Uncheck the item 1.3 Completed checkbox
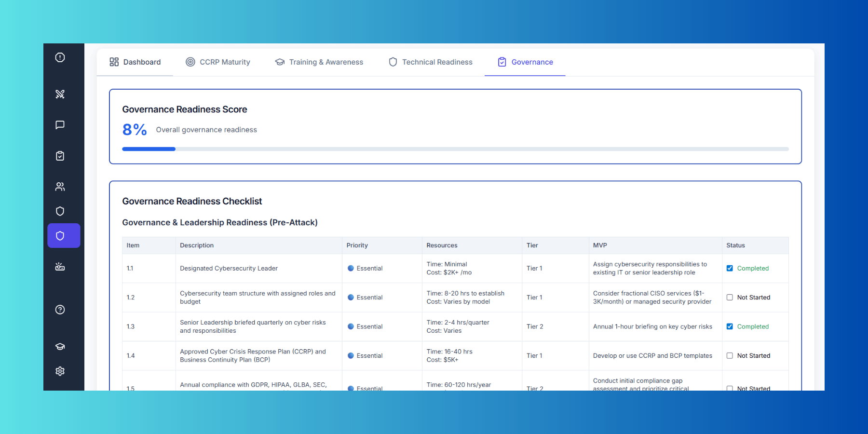 (x=730, y=326)
